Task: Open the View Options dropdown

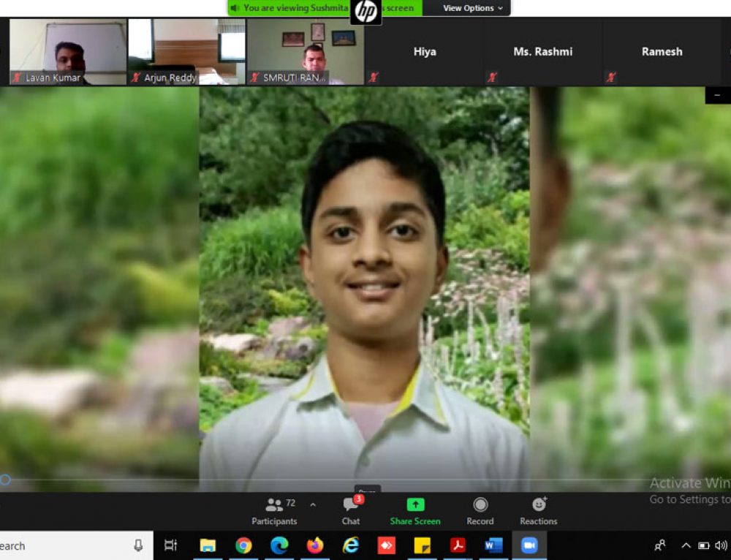Action: 473,8
